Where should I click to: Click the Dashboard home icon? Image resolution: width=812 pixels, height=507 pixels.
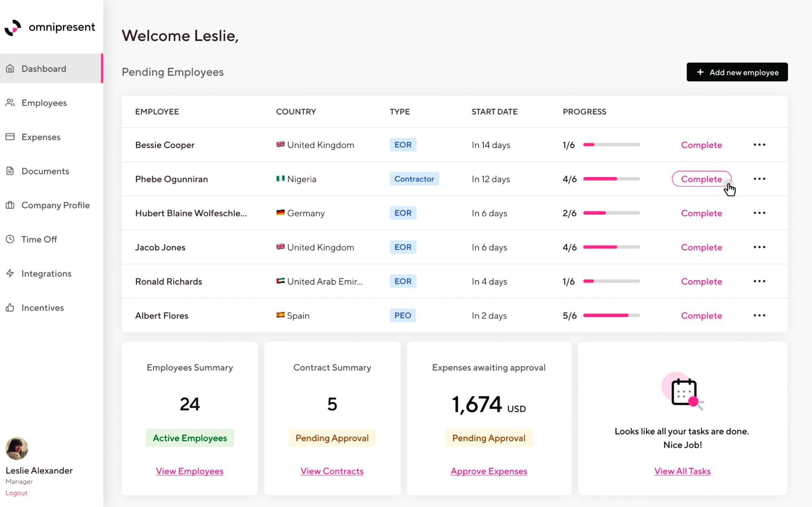[10, 68]
